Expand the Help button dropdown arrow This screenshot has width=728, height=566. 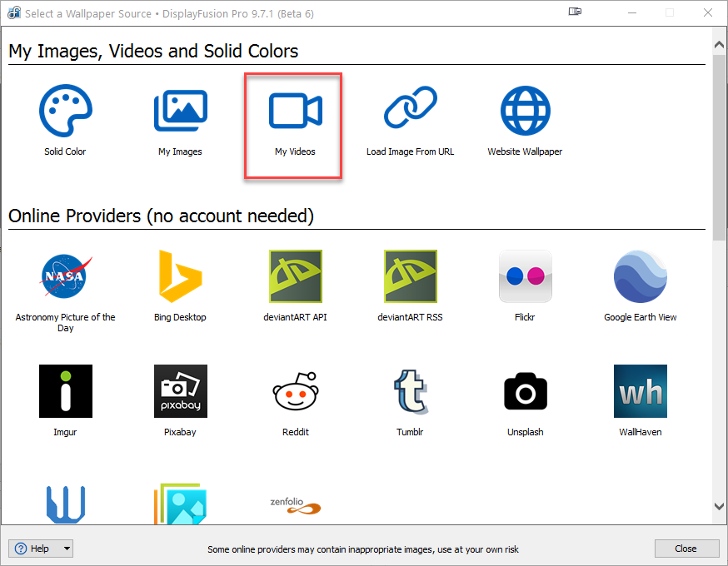pos(67,549)
